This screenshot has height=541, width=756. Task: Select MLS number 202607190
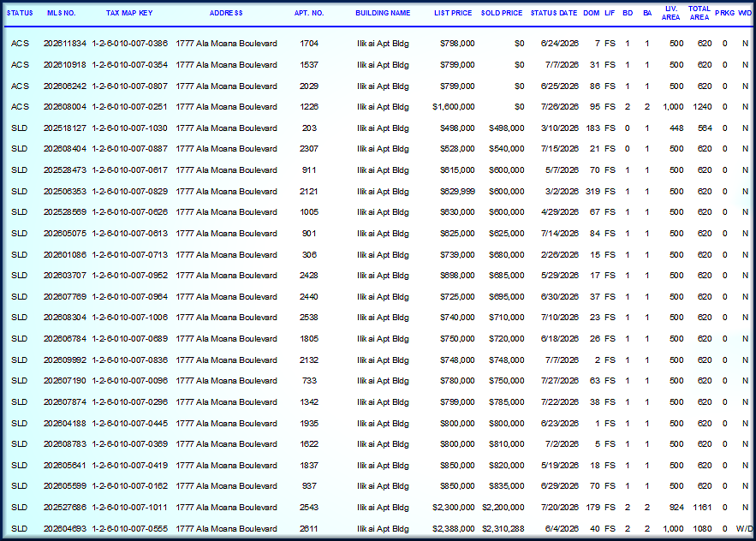click(64, 380)
